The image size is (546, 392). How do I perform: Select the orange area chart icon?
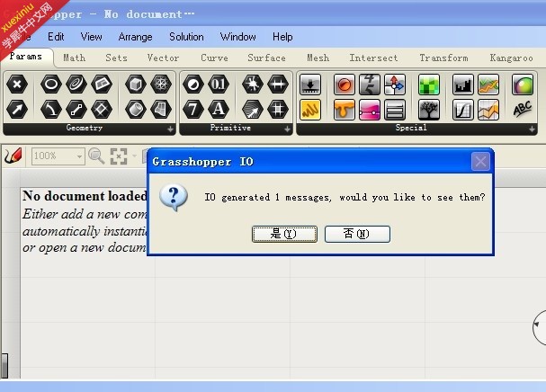tap(488, 110)
